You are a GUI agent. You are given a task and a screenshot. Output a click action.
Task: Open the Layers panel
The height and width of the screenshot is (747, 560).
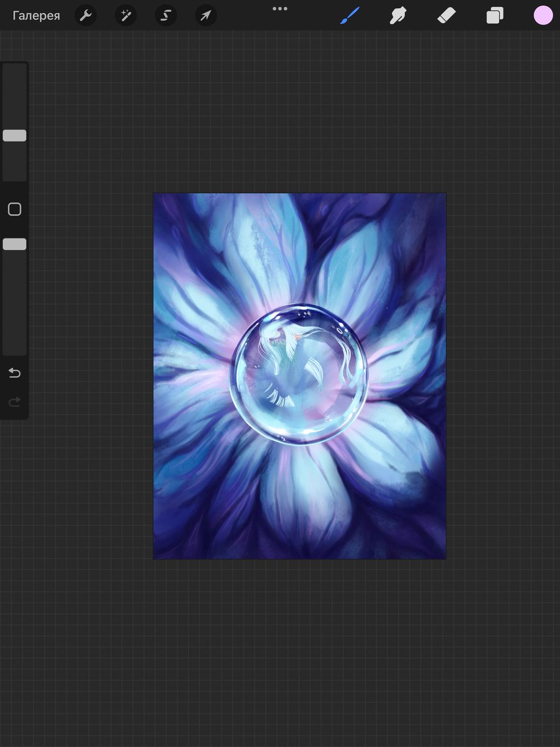pos(495,16)
